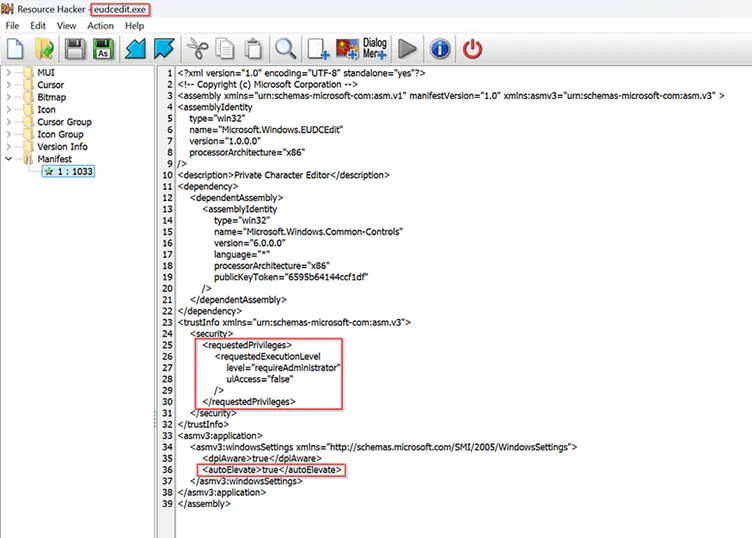Click the red power Exit icon
The height and width of the screenshot is (538, 752).
pos(473,48)
